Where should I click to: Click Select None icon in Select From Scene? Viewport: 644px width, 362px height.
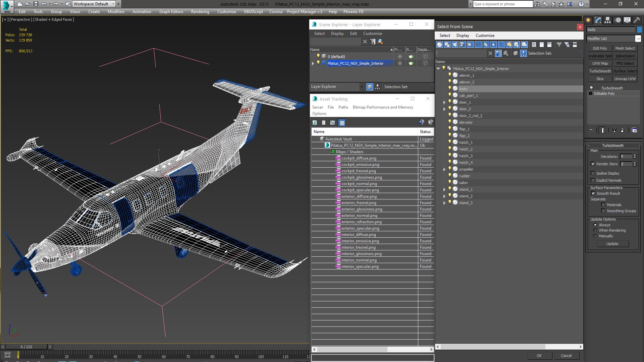click(x=542, y=45)
